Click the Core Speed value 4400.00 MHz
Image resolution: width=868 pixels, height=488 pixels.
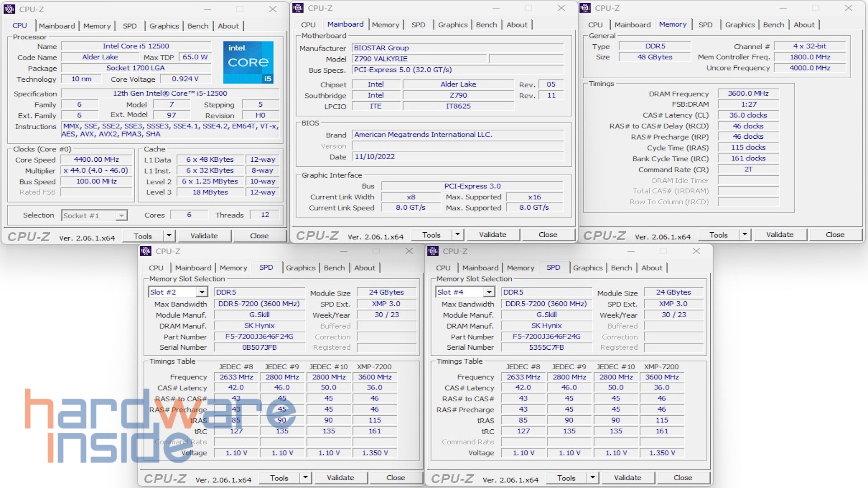[96, 160]
